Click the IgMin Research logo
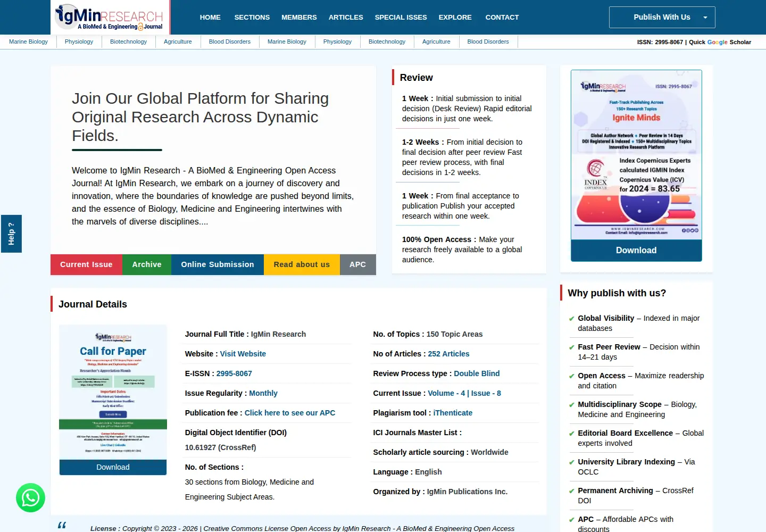Image resolution: width=766 pixels, height=532 pixels. tap(110, 17)
